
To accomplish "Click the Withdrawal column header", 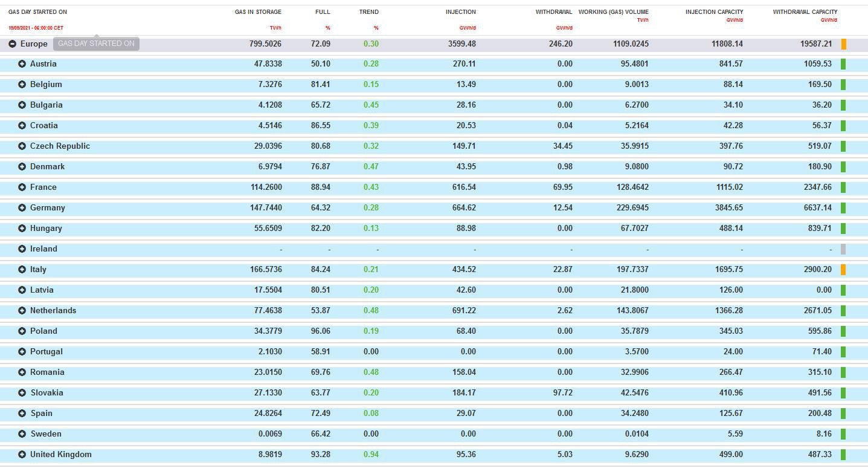I will pos(554,12).
